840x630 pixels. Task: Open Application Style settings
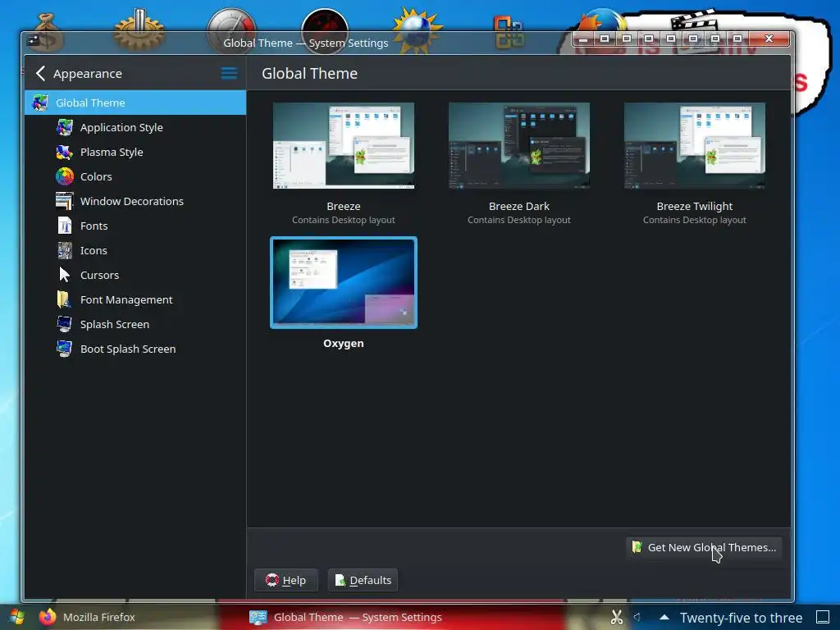click(135, 127)
